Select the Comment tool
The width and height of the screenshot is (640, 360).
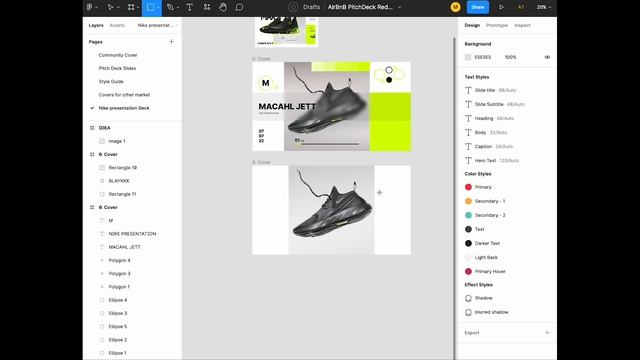point(240,7)
